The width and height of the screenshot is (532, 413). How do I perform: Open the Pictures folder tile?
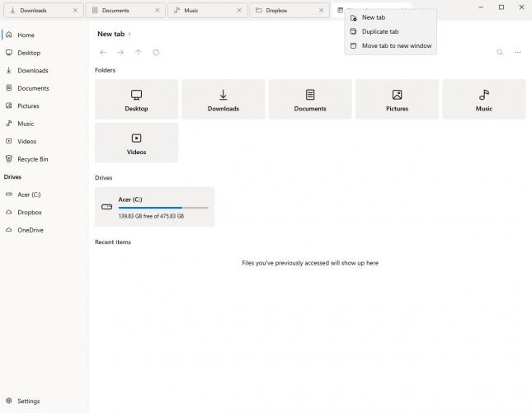[x=397, y=100]
